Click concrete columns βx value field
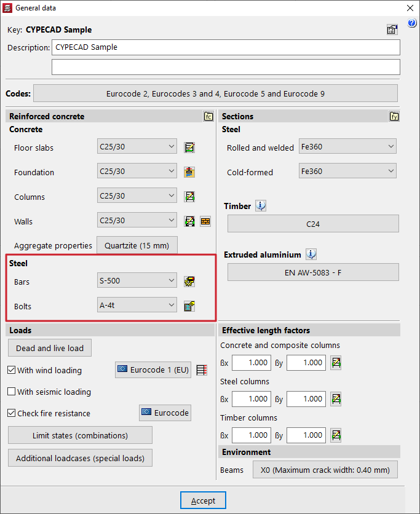420x514 pixels. click(252, 363)
